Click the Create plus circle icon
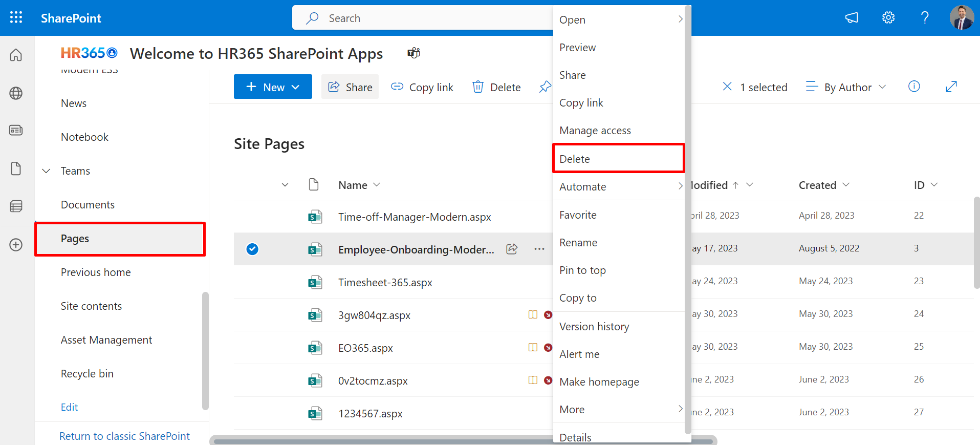Screen dimensions: 980x445 click(x=16, y=245)
